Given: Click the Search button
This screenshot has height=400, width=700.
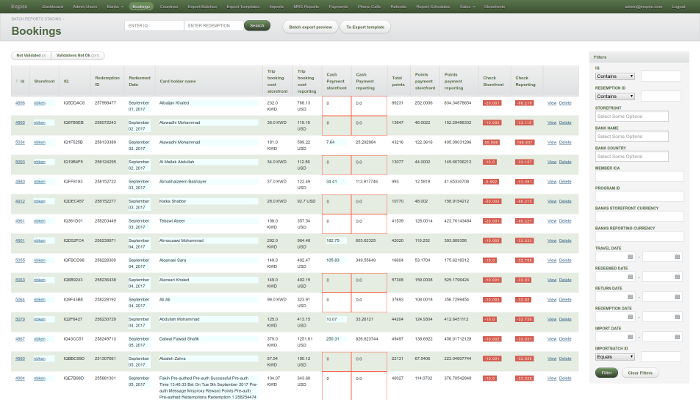Looking at the screenshot, I should click(x=257, y=25).
